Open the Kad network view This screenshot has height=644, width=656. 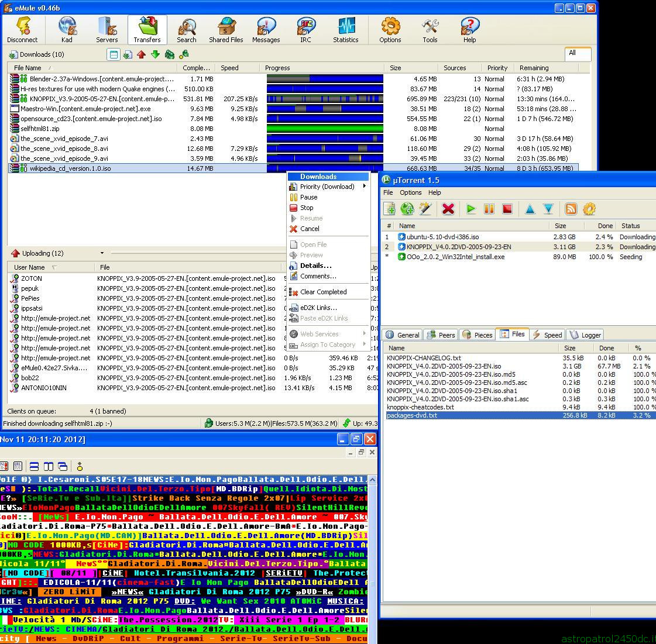click(67, 30)
